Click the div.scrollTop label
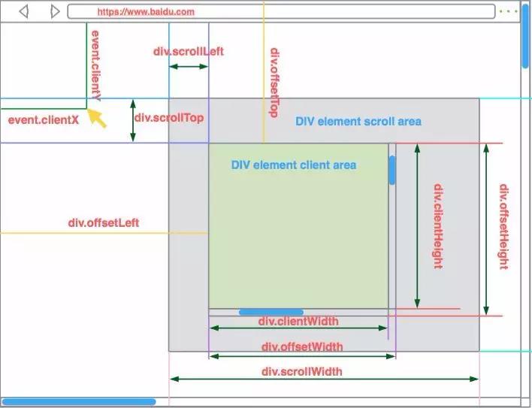The width and height of the screenshot is (532, 408). coord(169,118)
